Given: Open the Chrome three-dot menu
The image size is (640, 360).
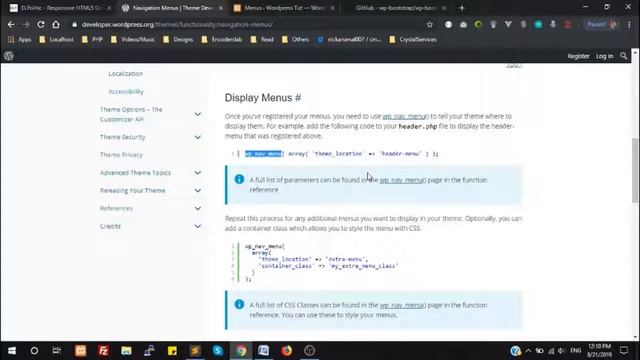Looking at the screenshot, I should (629, 24).
